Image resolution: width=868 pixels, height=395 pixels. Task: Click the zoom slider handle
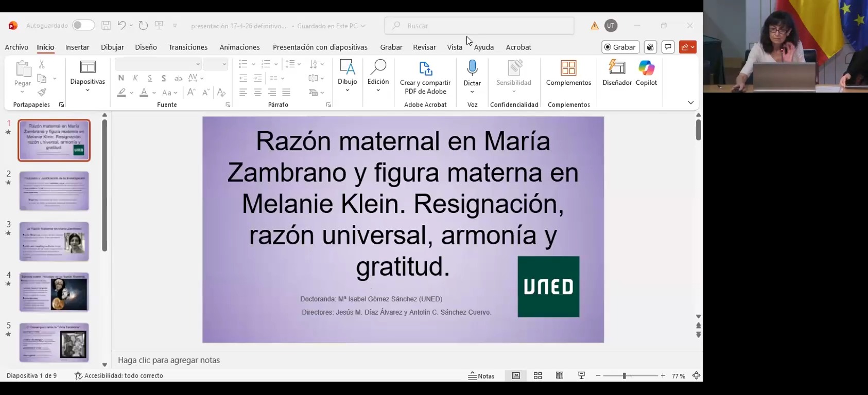click(x=624, y=376)
